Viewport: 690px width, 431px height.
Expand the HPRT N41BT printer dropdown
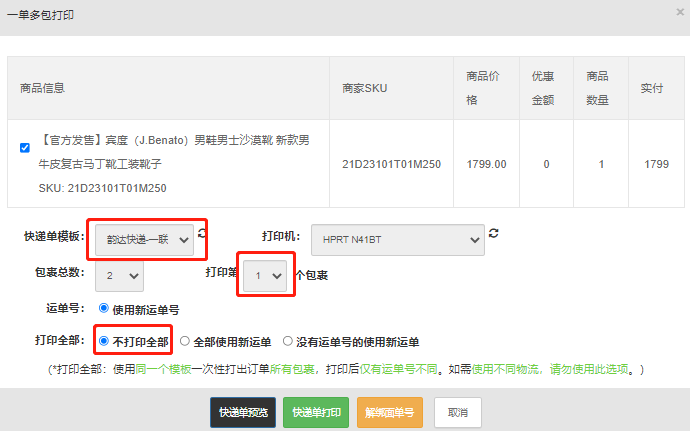tap(397, 239)
